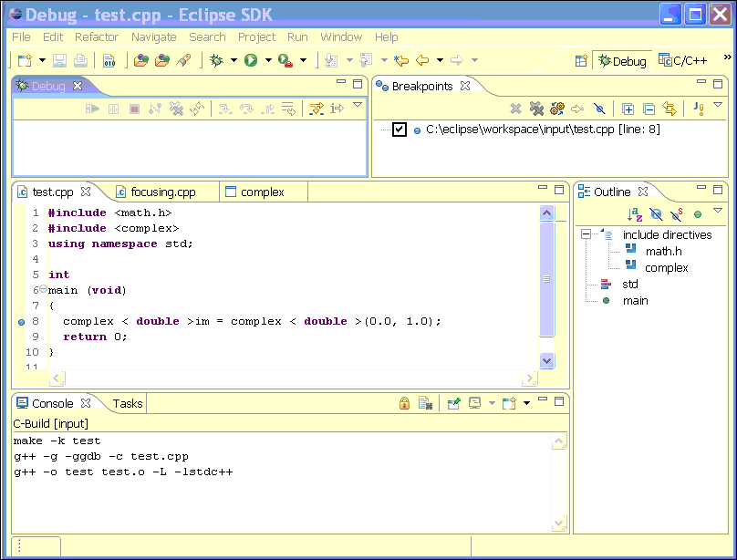Viewport: 737px width, 560px height.
Task: Click the Build All 010 icon
Action: click(109, 60)
